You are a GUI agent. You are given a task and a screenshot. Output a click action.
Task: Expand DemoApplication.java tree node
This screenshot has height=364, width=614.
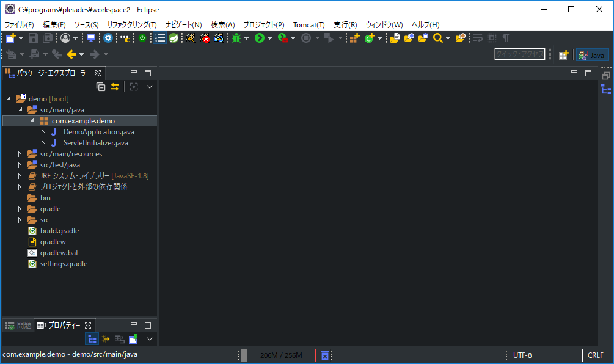tap(43, 132)
